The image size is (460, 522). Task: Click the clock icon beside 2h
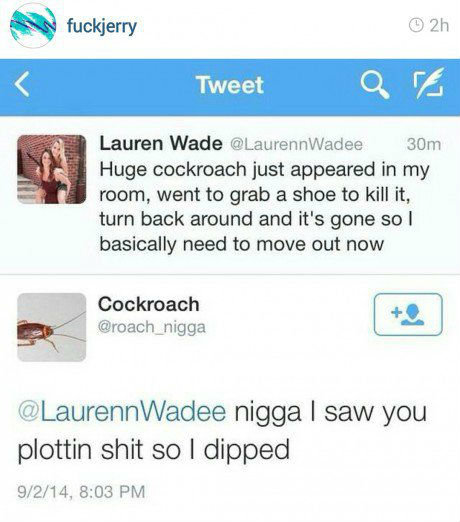point(416,25)
